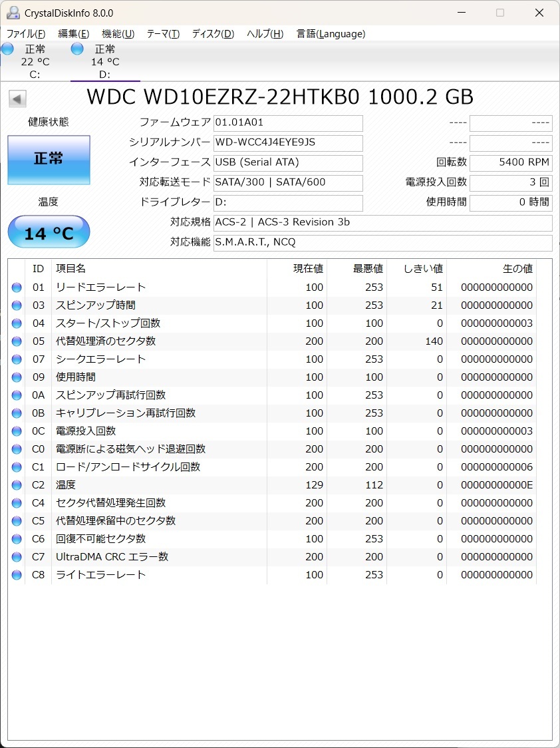Click the status orb of row C0
The width and height of the screenshot is (560, 748).
coord(17,449)
